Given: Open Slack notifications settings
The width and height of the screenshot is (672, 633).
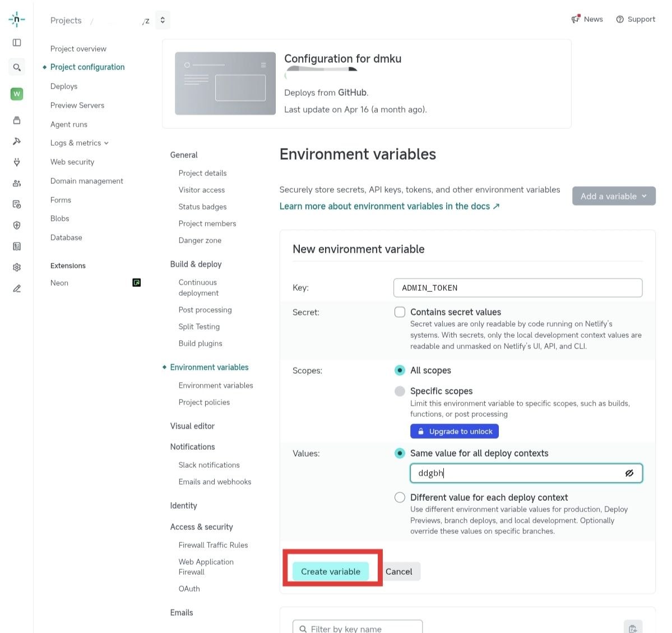Looking at the screenshot, I should tap(209, 465).
